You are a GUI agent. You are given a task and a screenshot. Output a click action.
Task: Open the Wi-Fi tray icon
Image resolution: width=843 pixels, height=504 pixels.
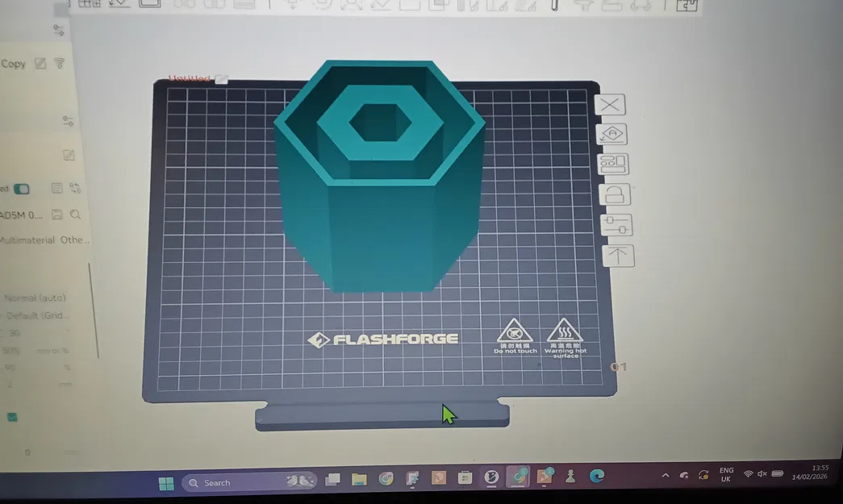tap(748, 474)
